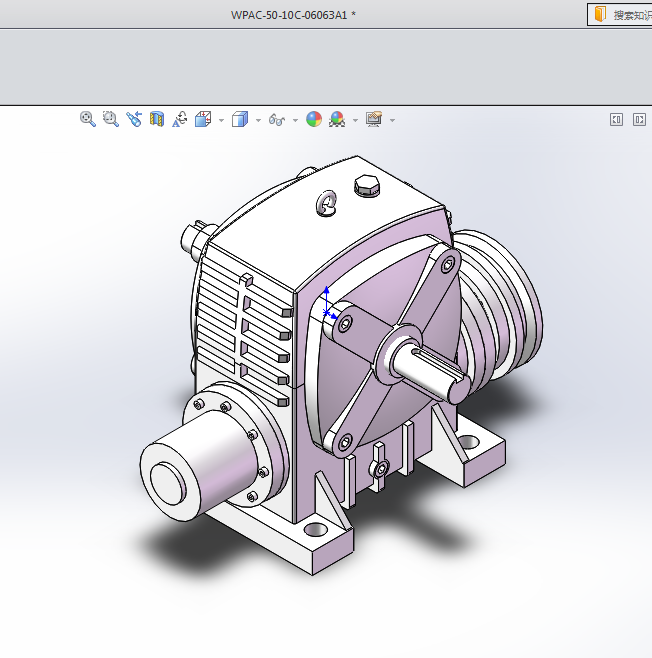Click the View Orientation cube icon
This screenshot has width=652, height=658.
[203, 119]
